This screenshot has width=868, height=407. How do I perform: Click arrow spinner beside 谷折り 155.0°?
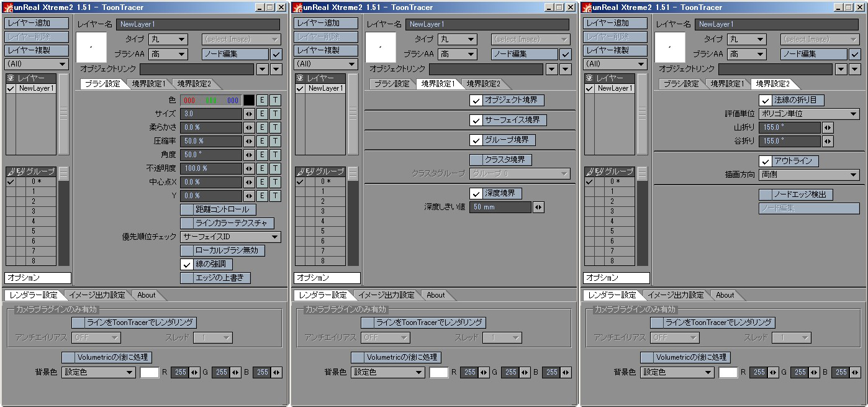[828, 141]
